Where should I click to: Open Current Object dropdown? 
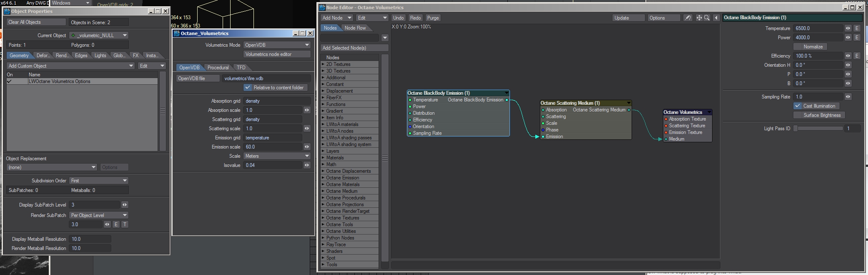click(99, 35)
